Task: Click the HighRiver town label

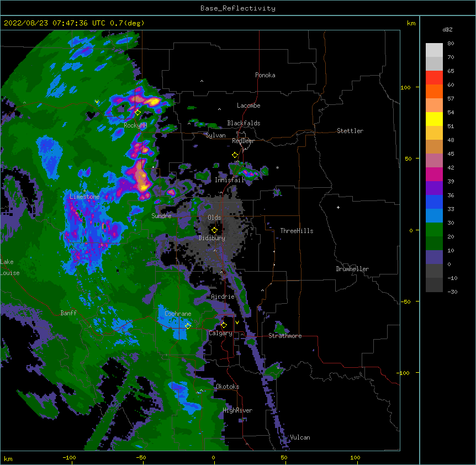Action: click(237, 410)
